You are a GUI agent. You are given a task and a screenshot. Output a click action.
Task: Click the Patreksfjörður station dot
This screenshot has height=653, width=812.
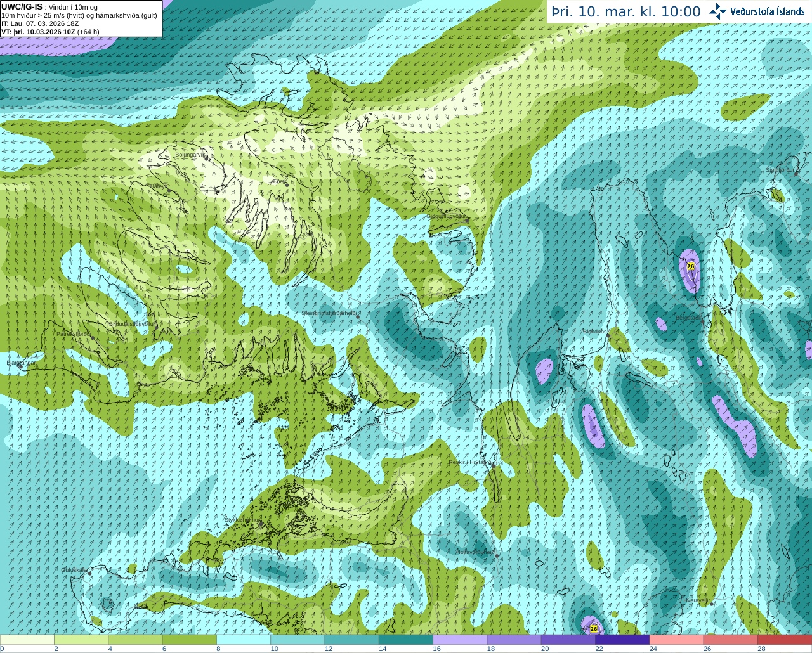click(93, 338)
